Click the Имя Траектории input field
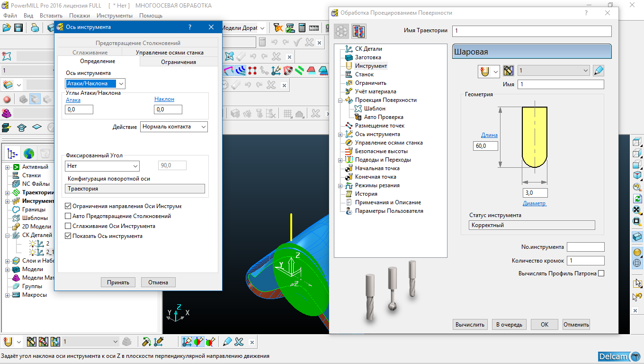644x364 pixels. (532, 31)
